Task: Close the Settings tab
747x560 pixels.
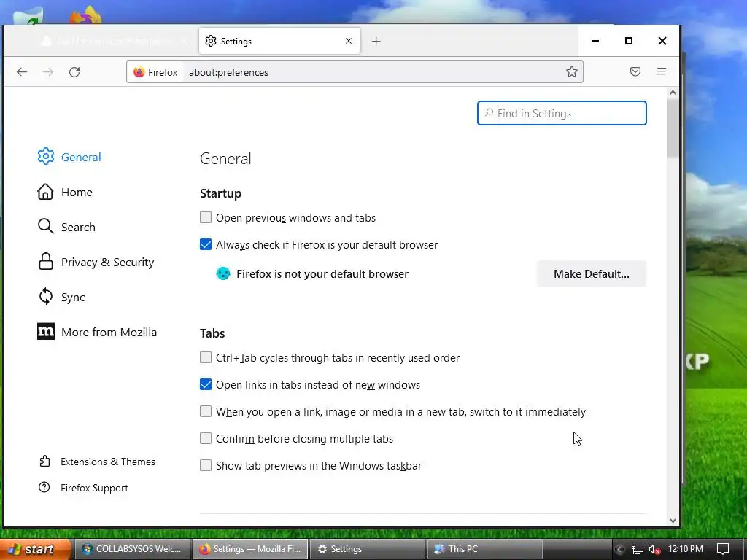Action: click(x=349, y=41)
